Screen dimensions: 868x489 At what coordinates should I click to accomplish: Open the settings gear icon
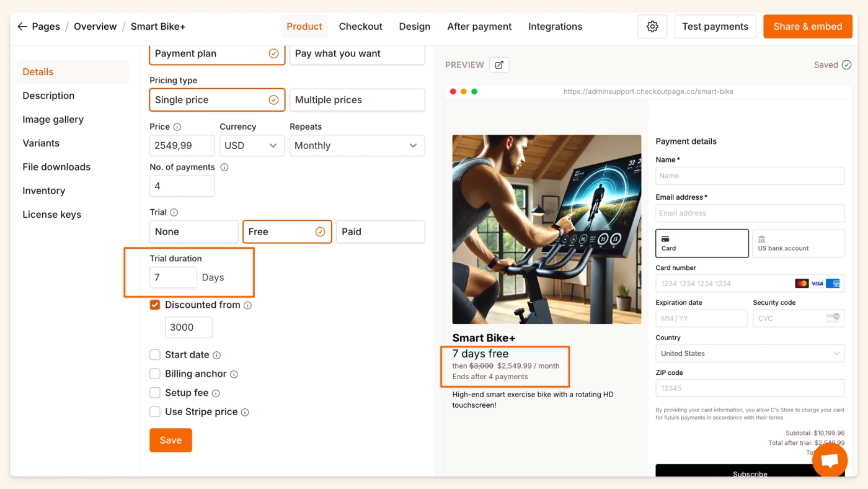pos(652,27)
